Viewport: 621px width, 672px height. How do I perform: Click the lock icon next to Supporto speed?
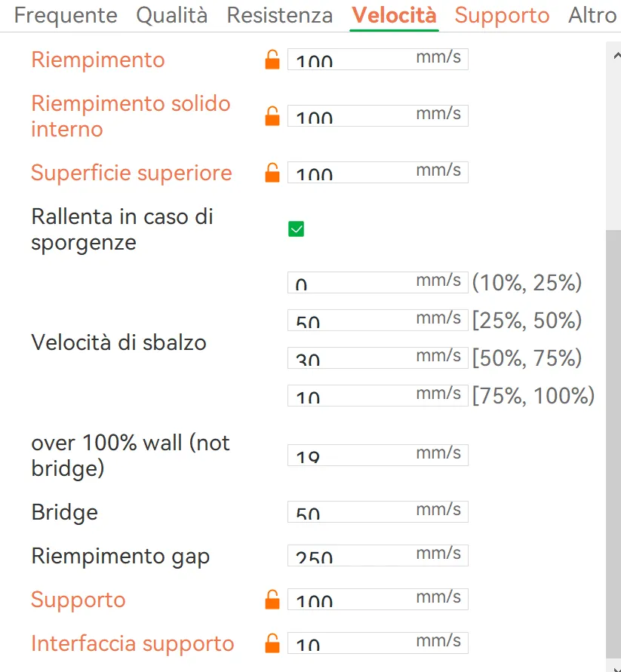pos(272,600)
